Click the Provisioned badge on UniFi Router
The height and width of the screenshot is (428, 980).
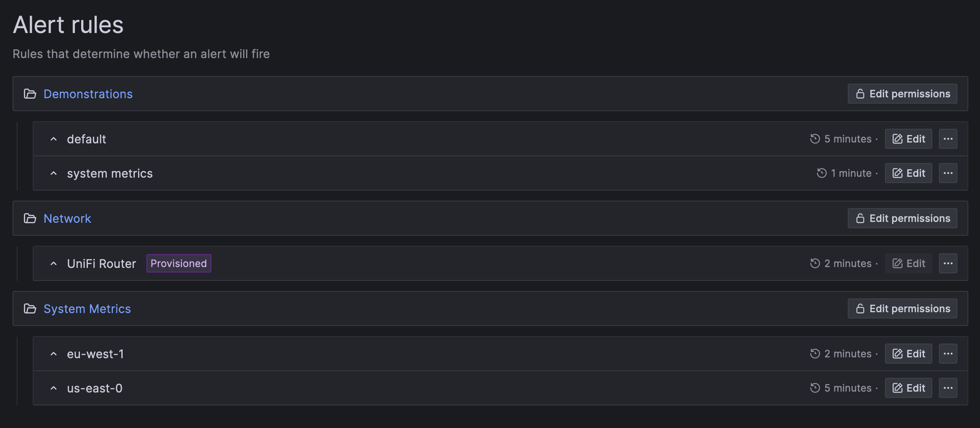coord(178,263)
